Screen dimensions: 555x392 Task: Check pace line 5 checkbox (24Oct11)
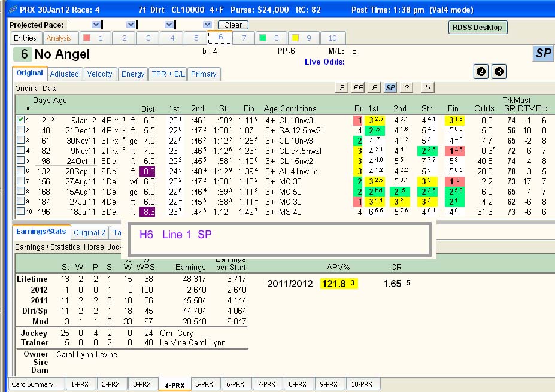coord(20,160)
